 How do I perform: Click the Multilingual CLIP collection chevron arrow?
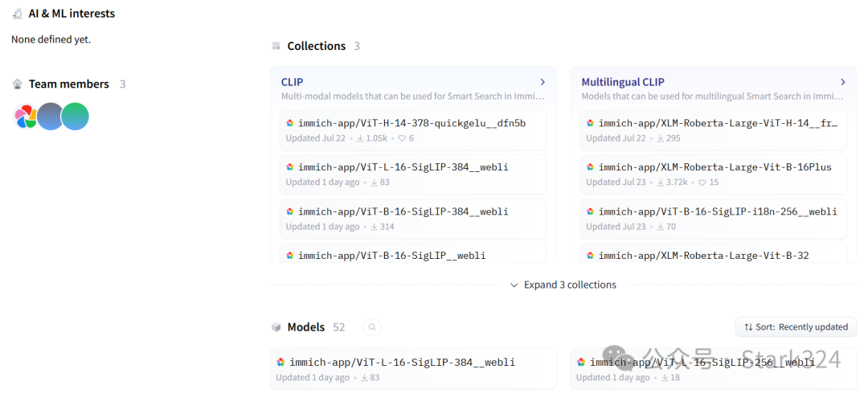tap(842, 82)
